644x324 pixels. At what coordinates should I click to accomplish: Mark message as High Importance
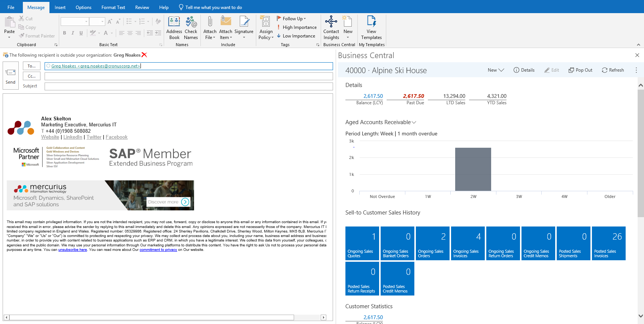(297, 27)
